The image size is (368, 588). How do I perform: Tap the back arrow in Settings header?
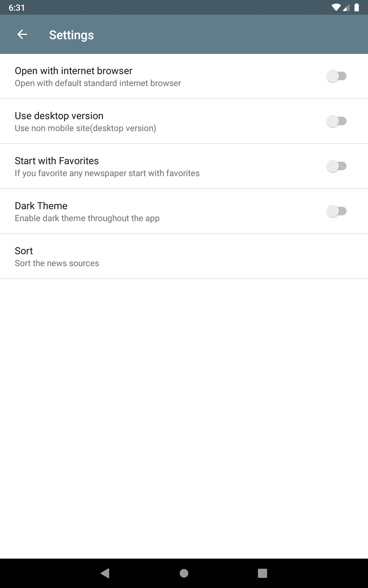click(22, 35)
